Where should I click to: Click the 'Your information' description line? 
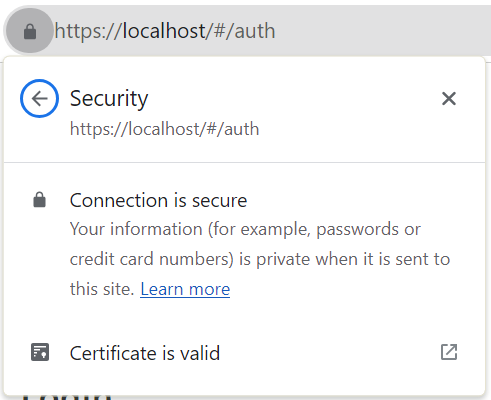pos(245,229)
